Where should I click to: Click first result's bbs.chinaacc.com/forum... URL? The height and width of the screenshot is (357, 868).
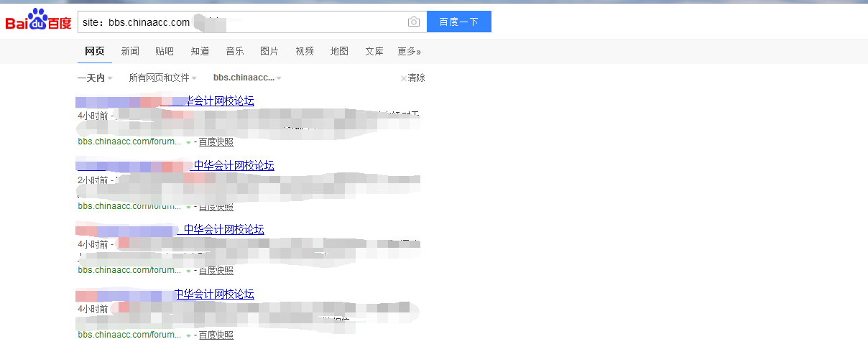coord(129,142)
